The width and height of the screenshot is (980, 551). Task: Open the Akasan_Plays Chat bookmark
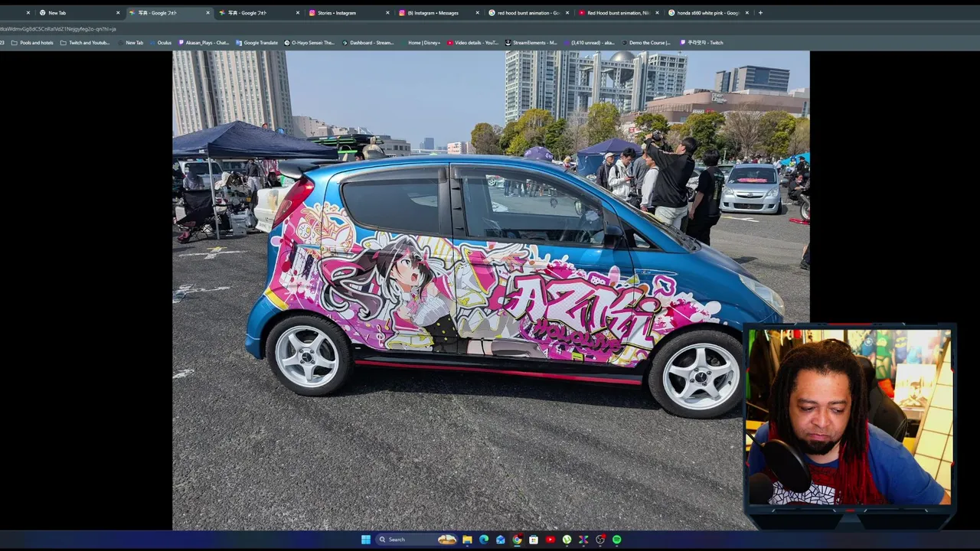(x=203, y=43)
